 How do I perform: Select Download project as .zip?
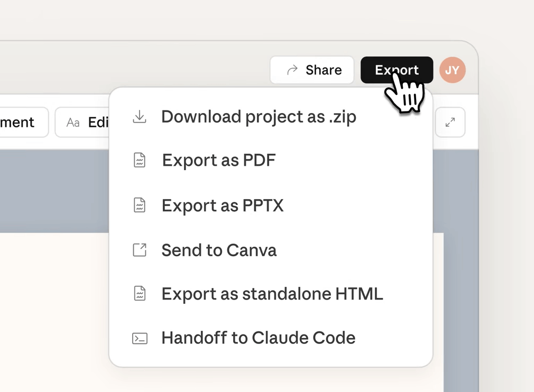(x=259, y=116)
